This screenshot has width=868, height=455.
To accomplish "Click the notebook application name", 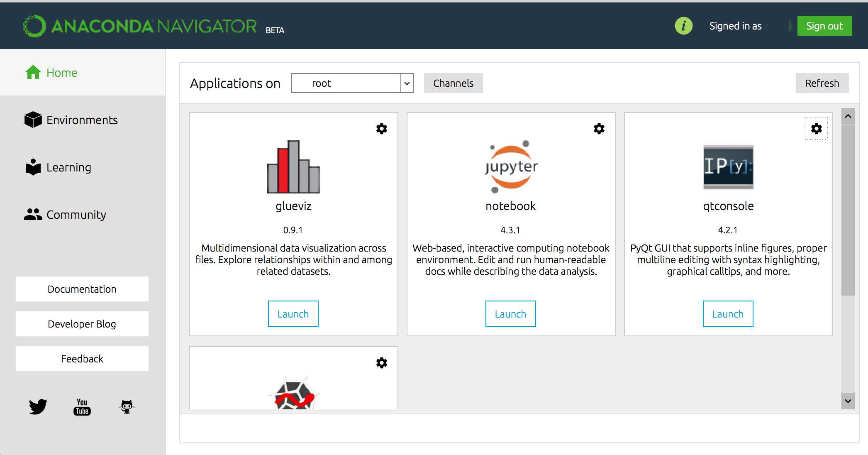I will pos(511,206).
